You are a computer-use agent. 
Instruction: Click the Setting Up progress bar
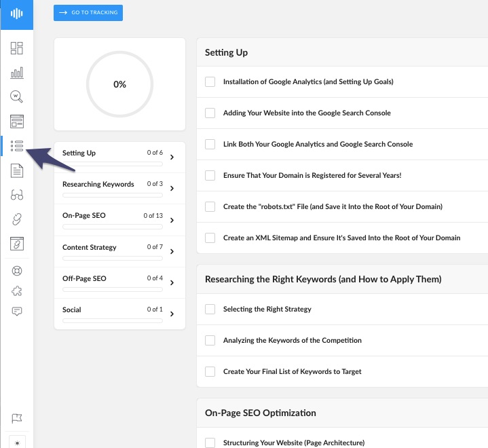pos(113,164)
